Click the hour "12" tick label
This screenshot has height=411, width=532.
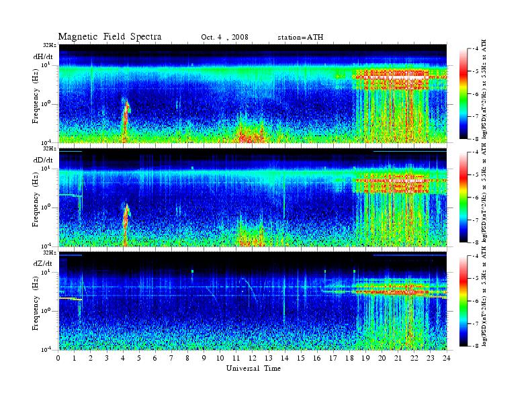coord(253,359)
